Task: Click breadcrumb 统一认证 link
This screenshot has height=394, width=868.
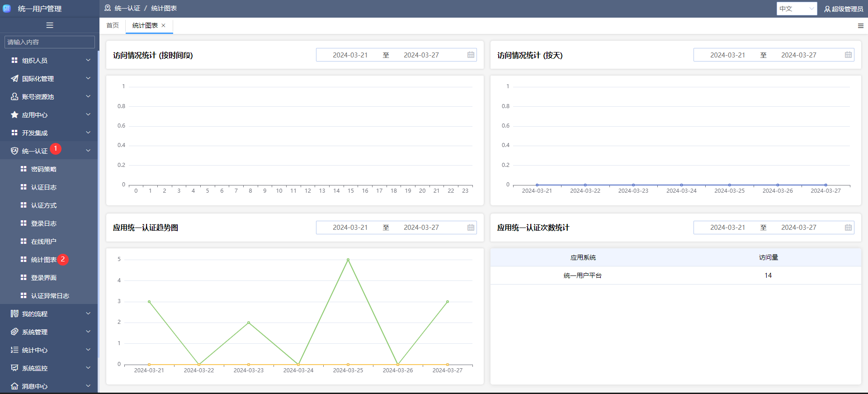Action: pos(127,8)
